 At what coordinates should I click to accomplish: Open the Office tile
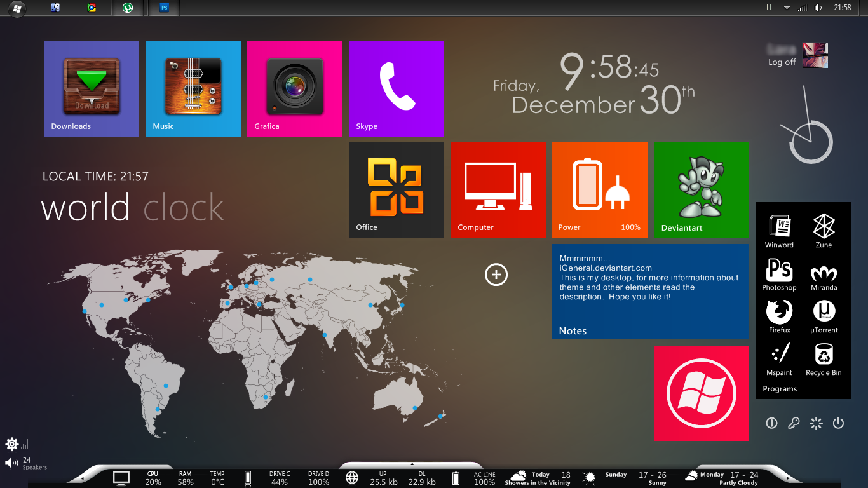pos(397,190)
